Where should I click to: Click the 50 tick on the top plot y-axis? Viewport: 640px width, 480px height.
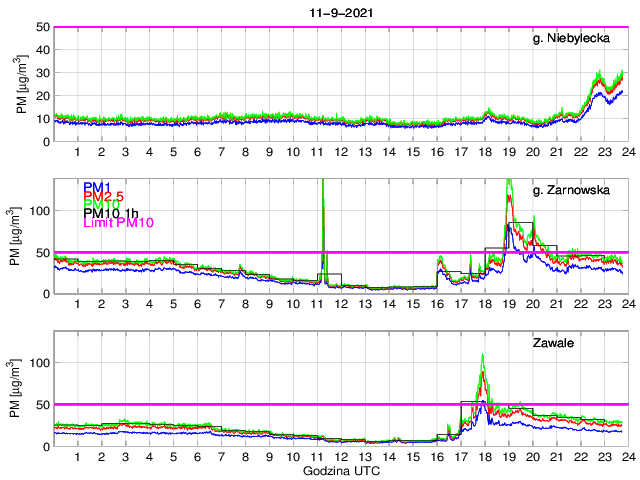(43, 27)
